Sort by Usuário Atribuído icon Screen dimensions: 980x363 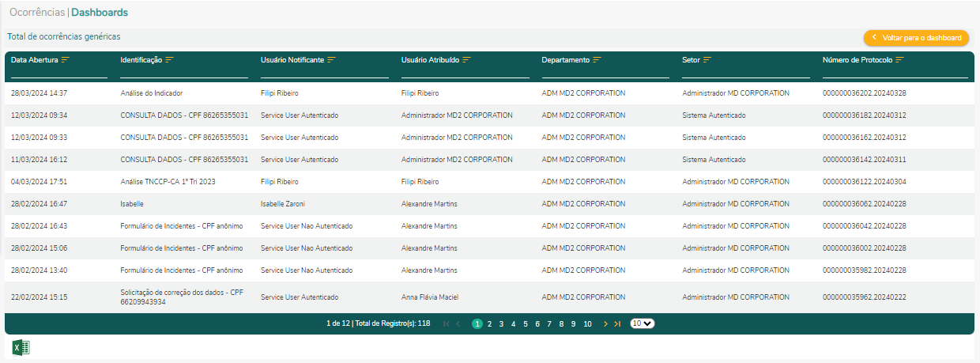467,60
